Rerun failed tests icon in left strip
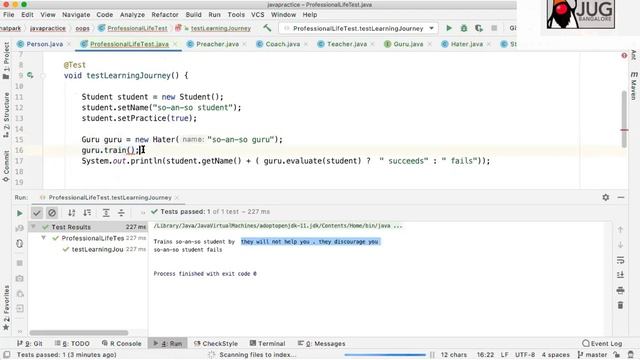The image size is (640, 360). (19, 228)
